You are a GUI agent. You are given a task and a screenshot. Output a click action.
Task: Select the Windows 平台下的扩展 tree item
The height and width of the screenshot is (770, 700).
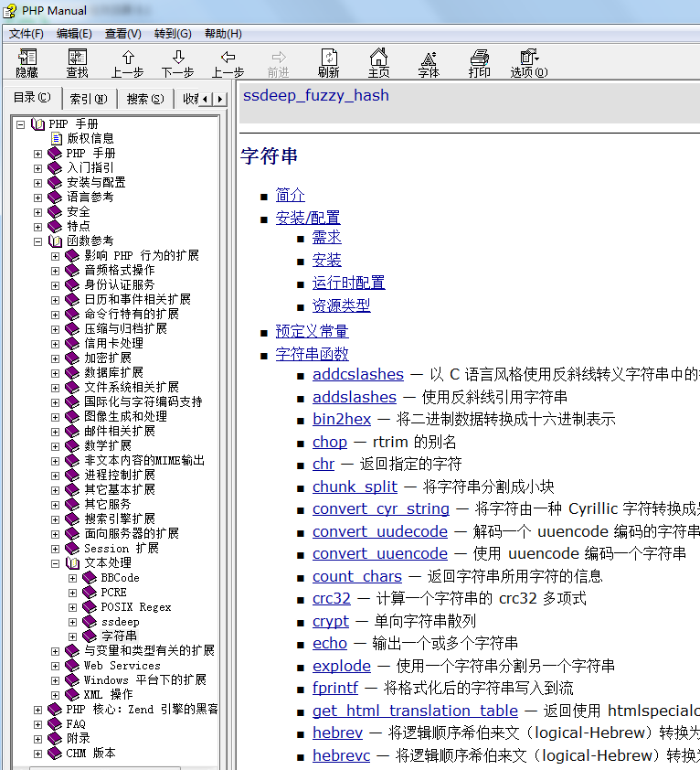[144, 680]
